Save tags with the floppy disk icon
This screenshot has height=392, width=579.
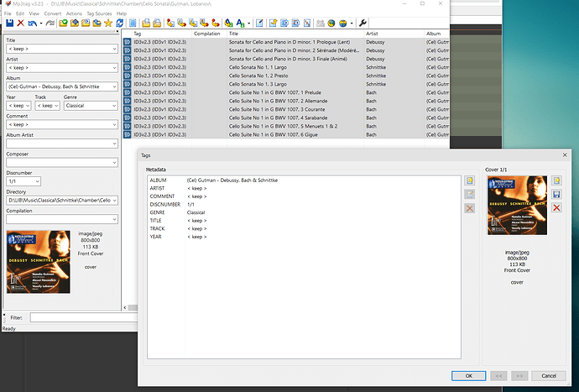[9, 23]
